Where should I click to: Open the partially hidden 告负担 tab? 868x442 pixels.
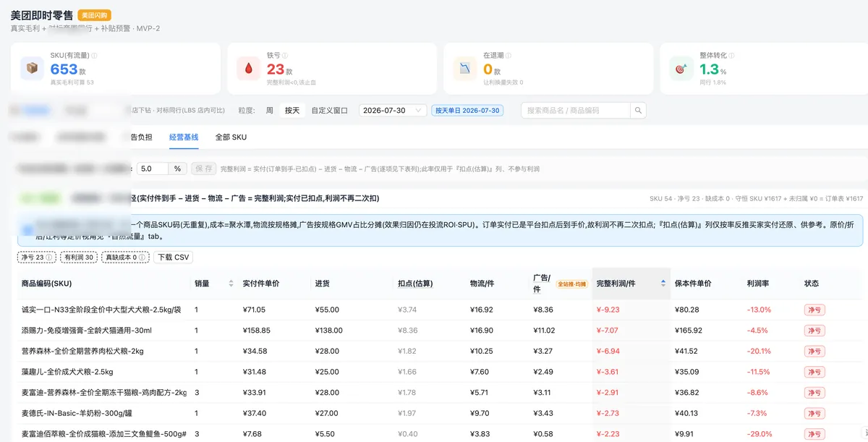141,137
